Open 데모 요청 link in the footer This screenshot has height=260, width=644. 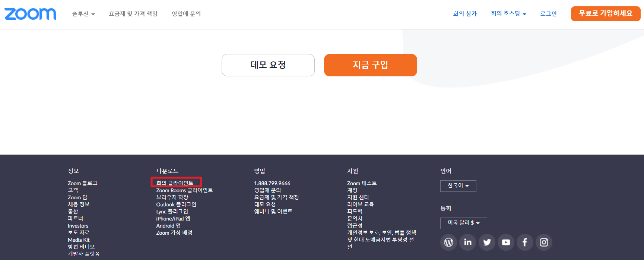pyautogui.click(x=265, y=204)
